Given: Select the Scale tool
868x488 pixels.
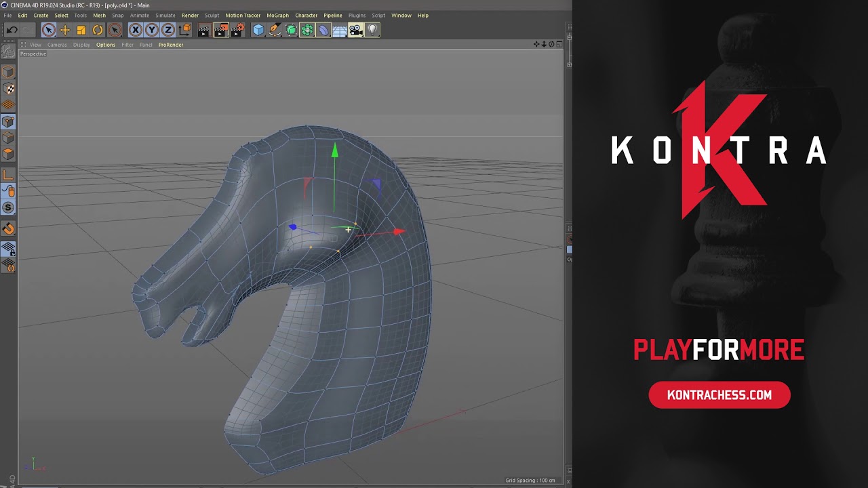Looking at the screenshot, I should tap(81, 30).
